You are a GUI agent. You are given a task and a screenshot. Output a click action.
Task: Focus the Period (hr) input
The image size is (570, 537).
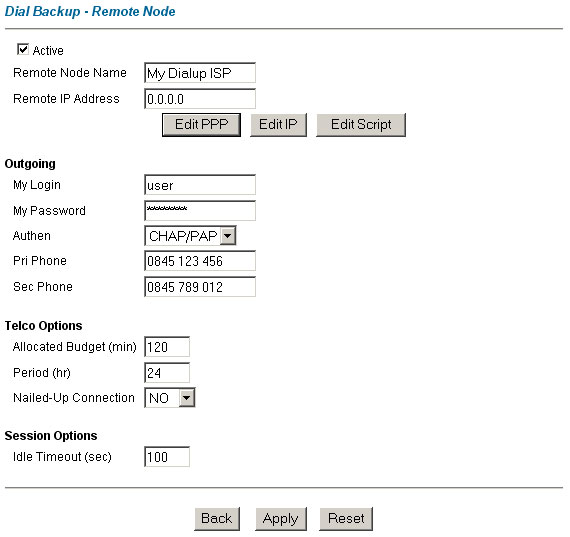167,373
